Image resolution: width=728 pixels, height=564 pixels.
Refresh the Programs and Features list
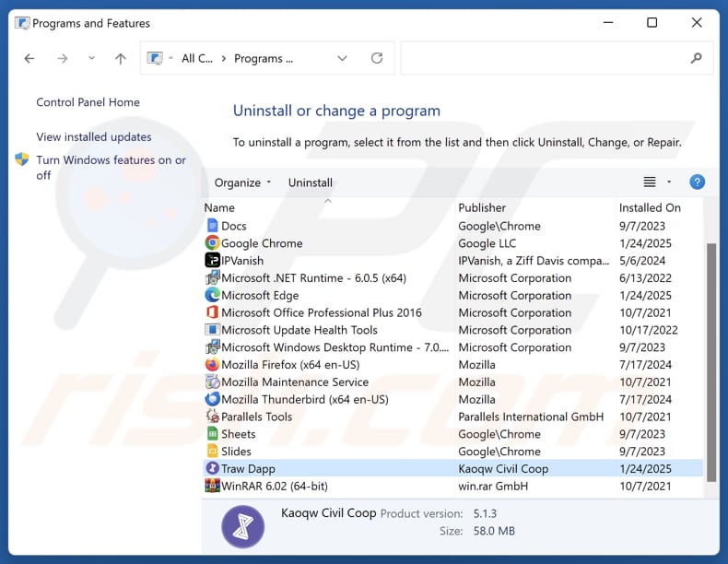(377, 58)
